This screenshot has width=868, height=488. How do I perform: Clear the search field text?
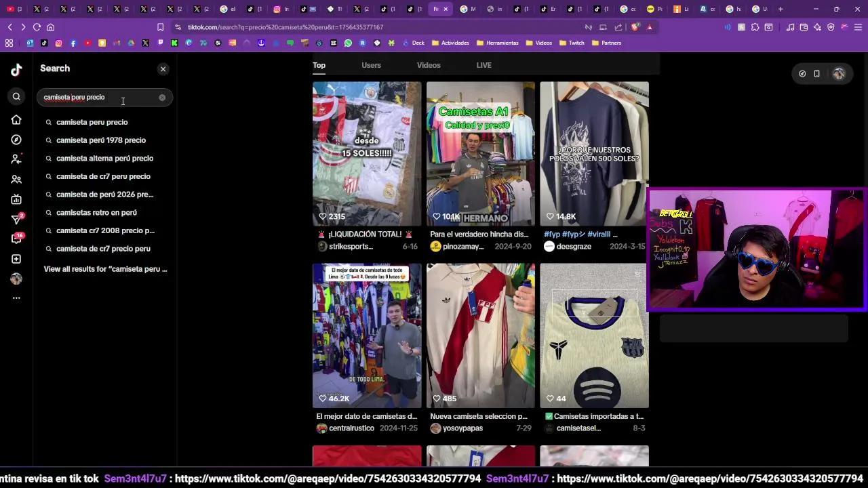(x=162, y=98)
